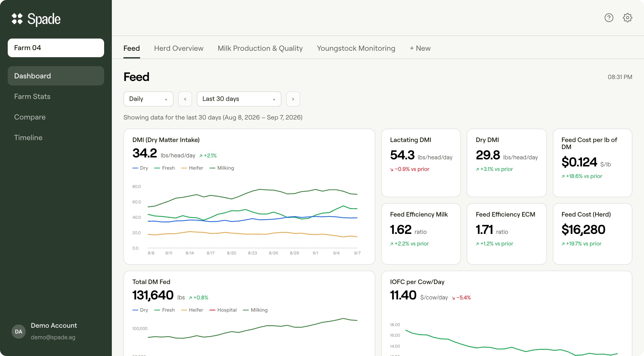Switch to Herd Overview tab
This screenshot has height=356, width=644.
click(x=179, y=49)
